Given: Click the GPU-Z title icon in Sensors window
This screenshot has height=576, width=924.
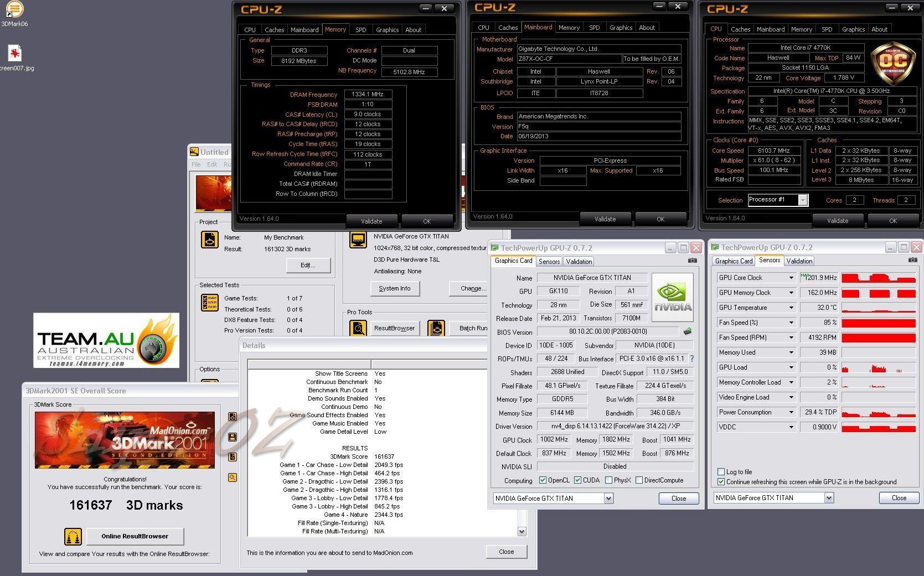Looking at the screenshot, I should [715, 247].
